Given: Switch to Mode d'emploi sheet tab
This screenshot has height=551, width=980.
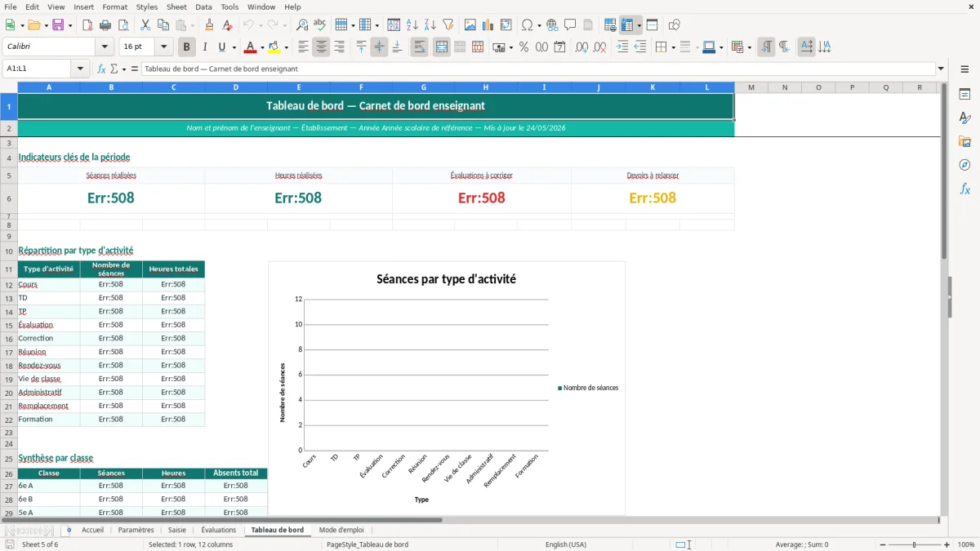Looking at the screenshot, I should click(x=341, y=530).
